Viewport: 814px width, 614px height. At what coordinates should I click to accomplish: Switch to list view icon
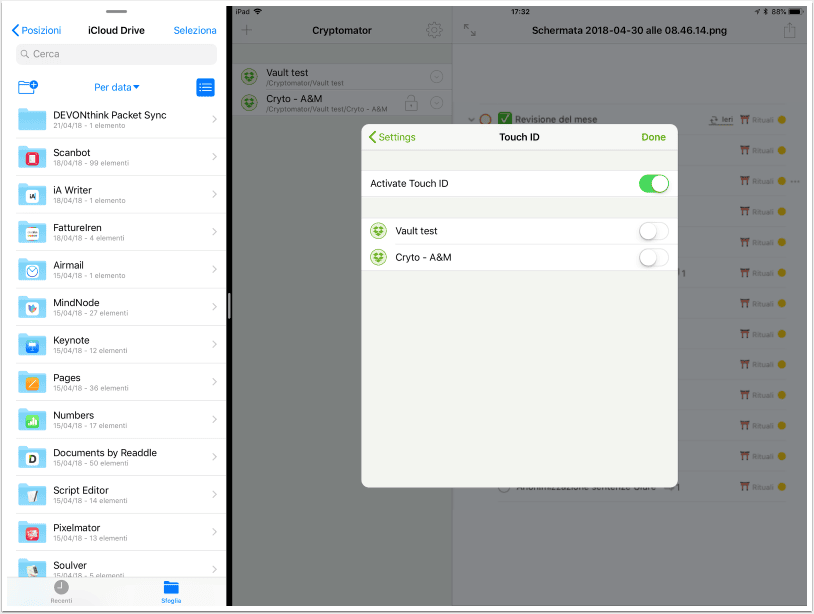point(206,87)
